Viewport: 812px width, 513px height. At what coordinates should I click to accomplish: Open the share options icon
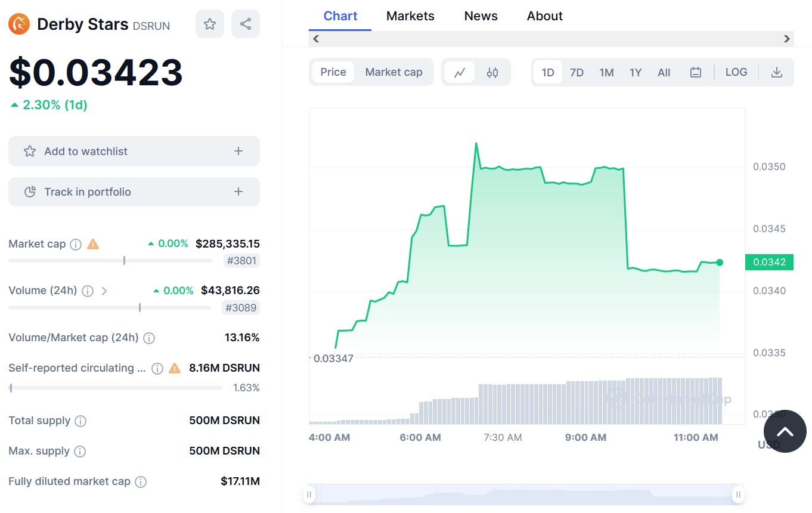coord(246,24)
